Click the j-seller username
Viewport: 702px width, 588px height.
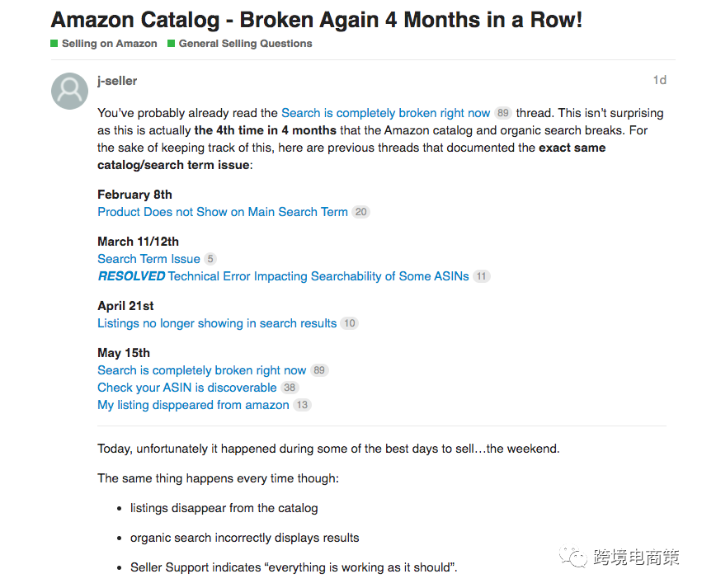click(117, 81)
